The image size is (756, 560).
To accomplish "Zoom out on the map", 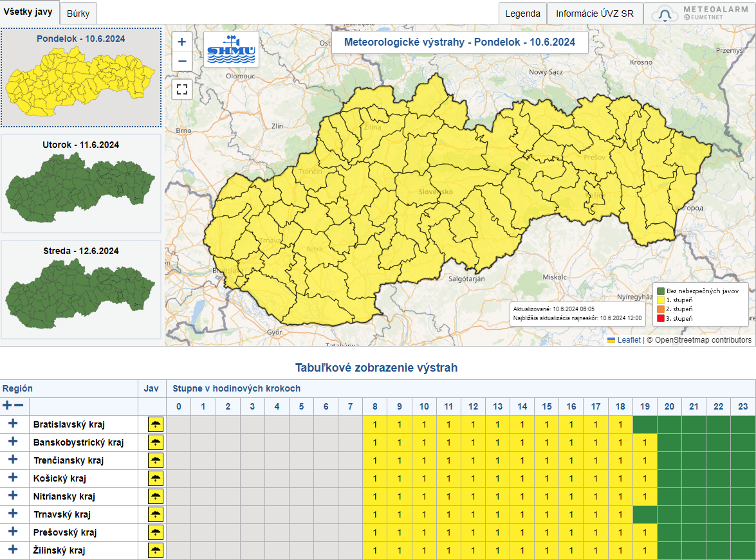I will pos(182,61).
